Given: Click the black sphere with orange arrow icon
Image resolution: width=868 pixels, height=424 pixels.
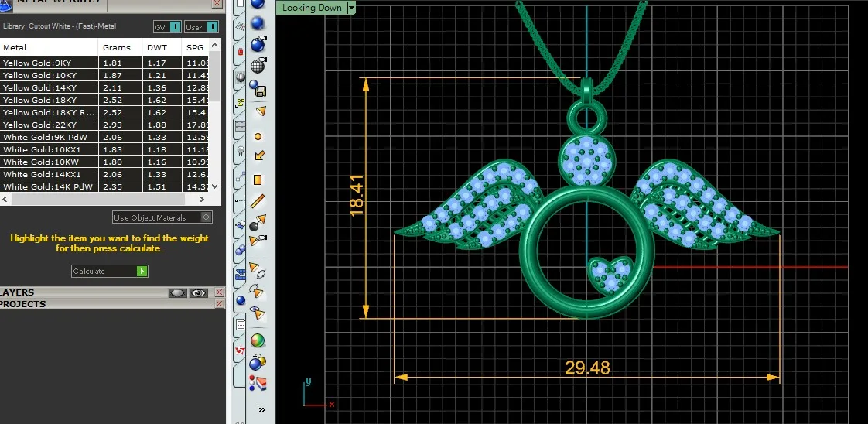Looking at the screenshot, I should 258,223.
